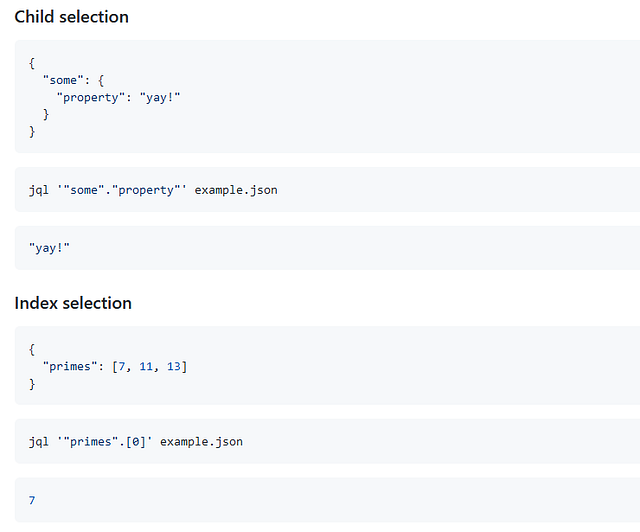The image size is (640, 532).
Task: Click example.json in the child selection command
Action: [236, 189]
